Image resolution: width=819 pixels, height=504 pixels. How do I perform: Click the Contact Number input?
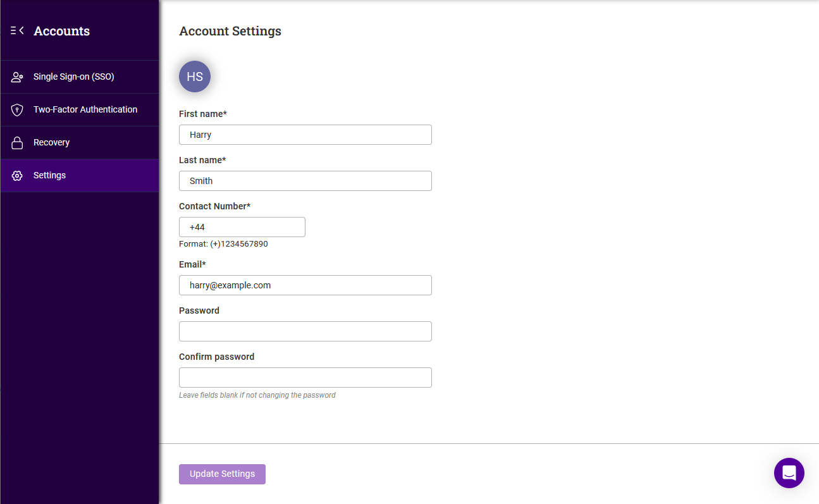click(x=242, y=227)
